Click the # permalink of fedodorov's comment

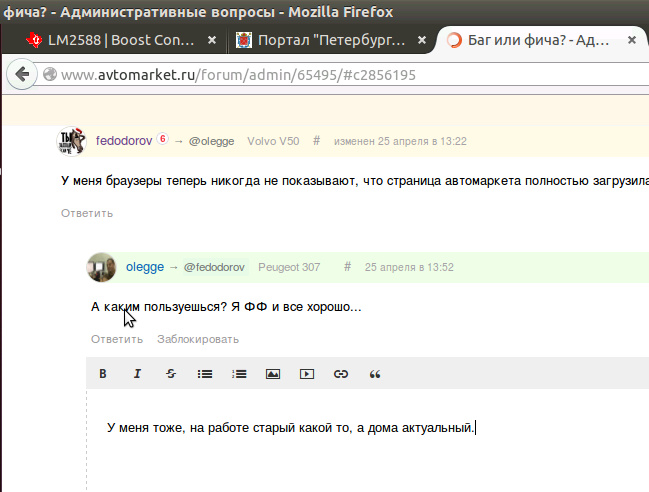click(x=317, y=141)
